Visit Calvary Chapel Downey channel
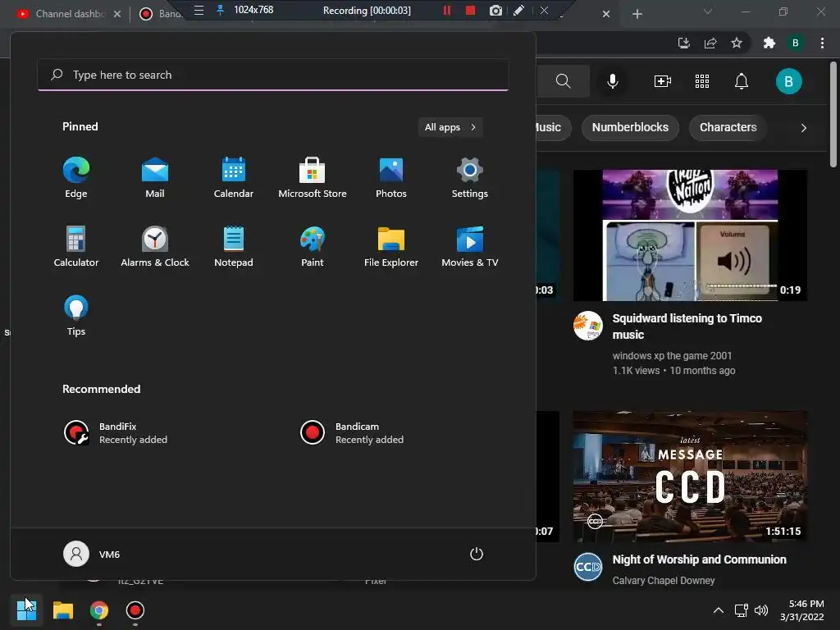Viewport: 840px width, 630px height. [663, 581]
